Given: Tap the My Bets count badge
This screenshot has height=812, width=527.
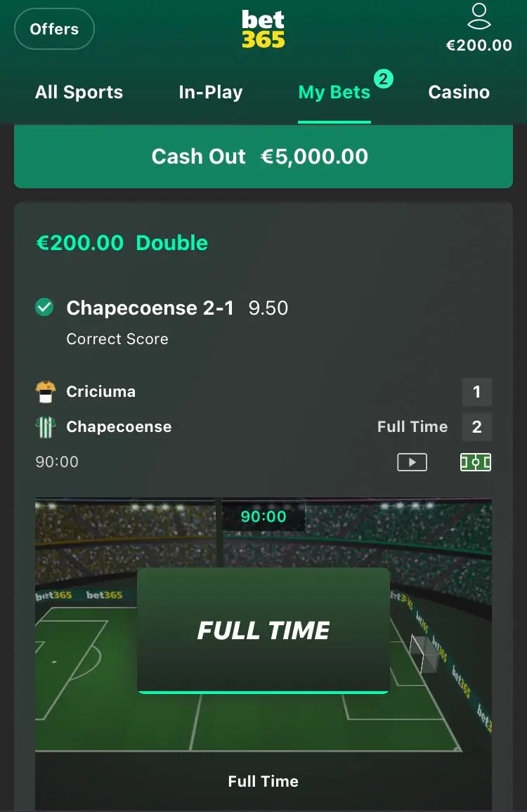Looking at the screenshot, I should click(384, 79).
